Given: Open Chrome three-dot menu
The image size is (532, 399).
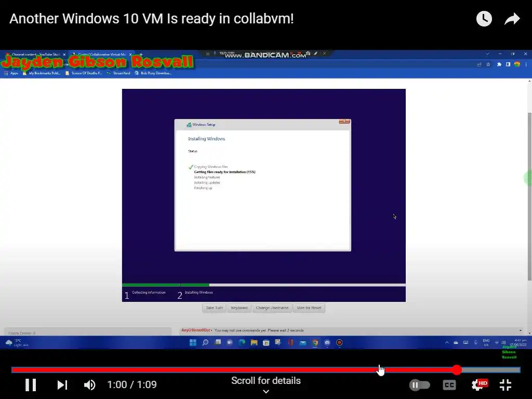Looking at the screenshot, I should point(526,64).
